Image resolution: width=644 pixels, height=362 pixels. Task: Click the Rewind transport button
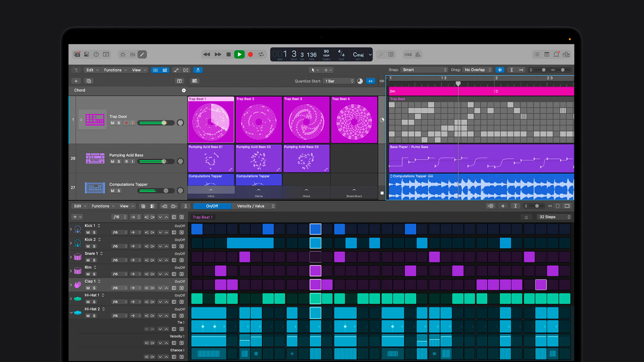point(207,54)
